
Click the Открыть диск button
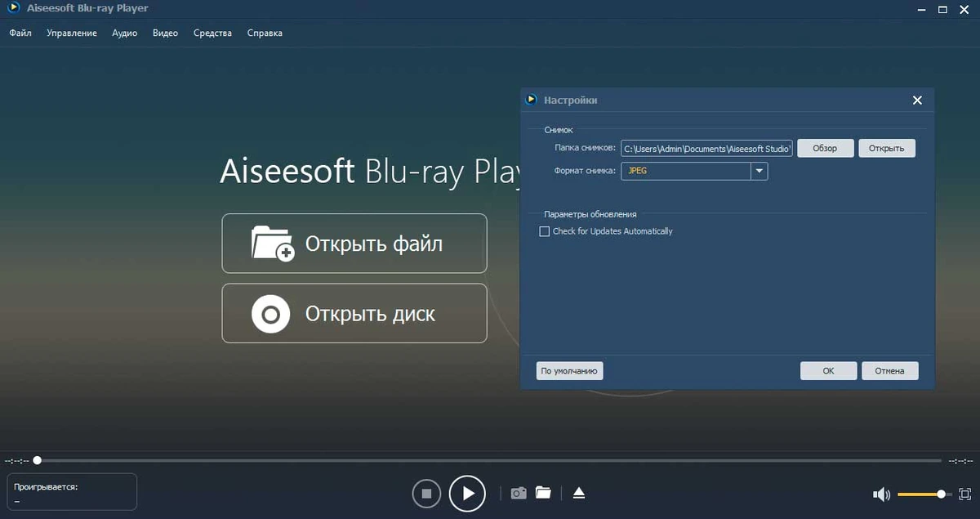[354, 313]
